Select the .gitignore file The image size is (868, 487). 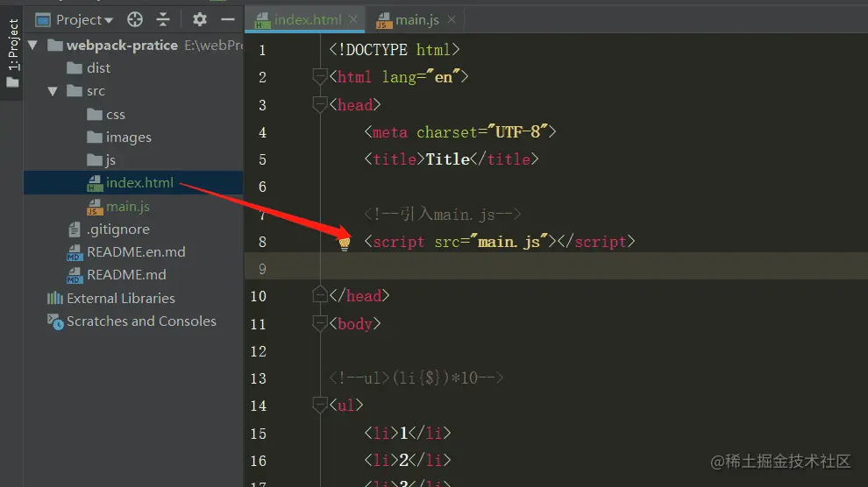pyautogui.click(x=117, y=229)
